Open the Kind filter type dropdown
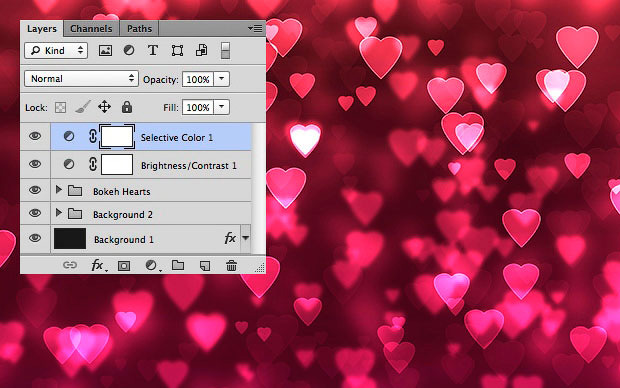 pos(56,50)
